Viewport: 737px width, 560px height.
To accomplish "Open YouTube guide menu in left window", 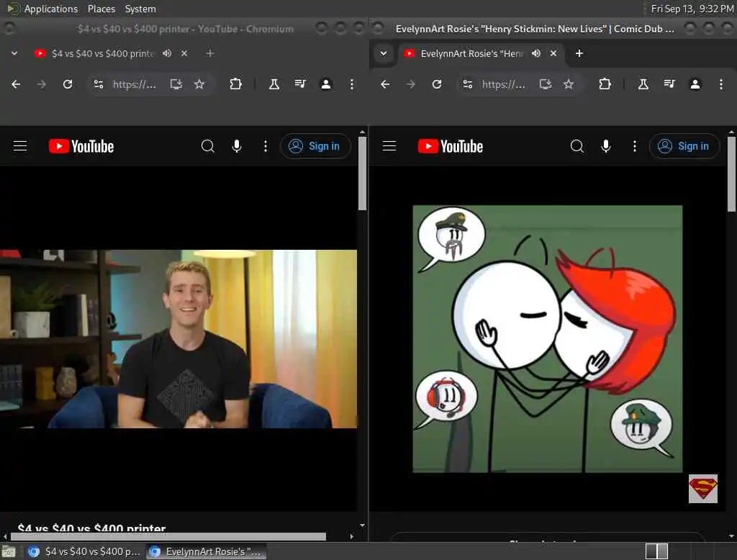I will [20, 146].
